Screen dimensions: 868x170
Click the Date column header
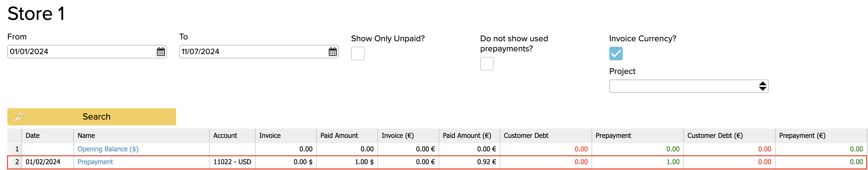click(33, 135)
